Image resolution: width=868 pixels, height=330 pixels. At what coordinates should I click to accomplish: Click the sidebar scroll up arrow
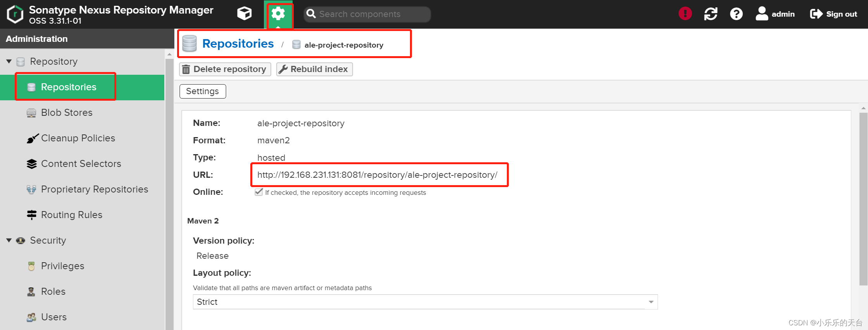point(169,55)
